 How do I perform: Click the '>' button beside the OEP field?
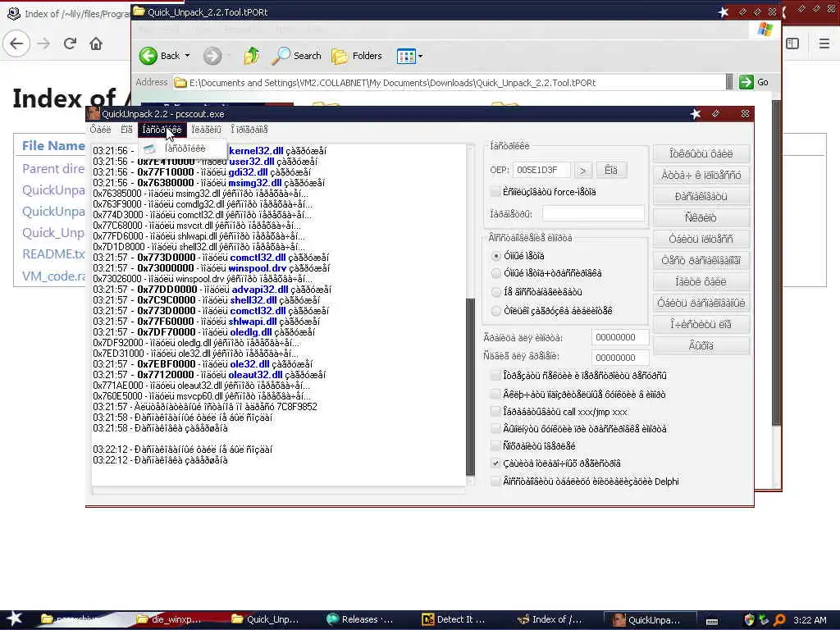pyautogui.click(x=582, y=171)
